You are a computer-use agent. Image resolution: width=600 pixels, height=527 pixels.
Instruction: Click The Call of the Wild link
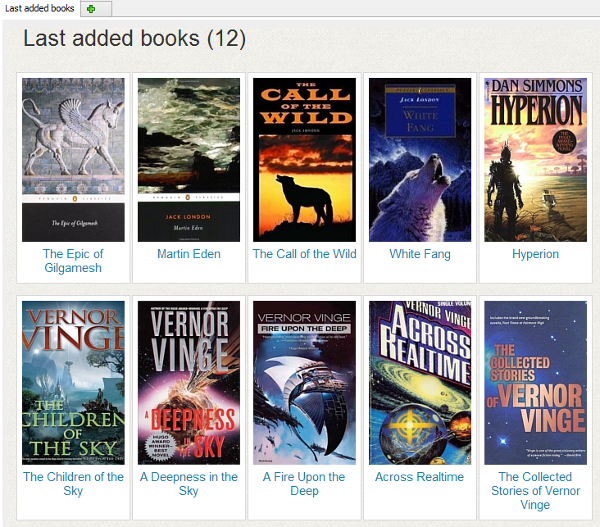tap(304, 254)
